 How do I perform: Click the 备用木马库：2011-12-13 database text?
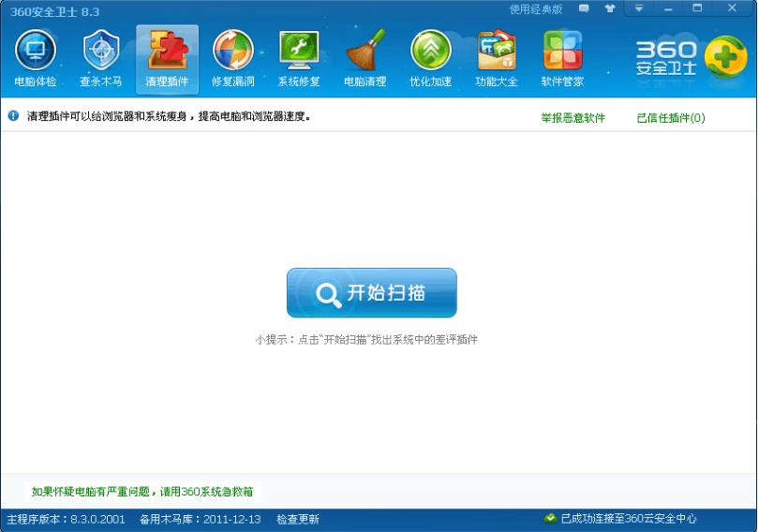pyautogui.click(x=201, y=519)
